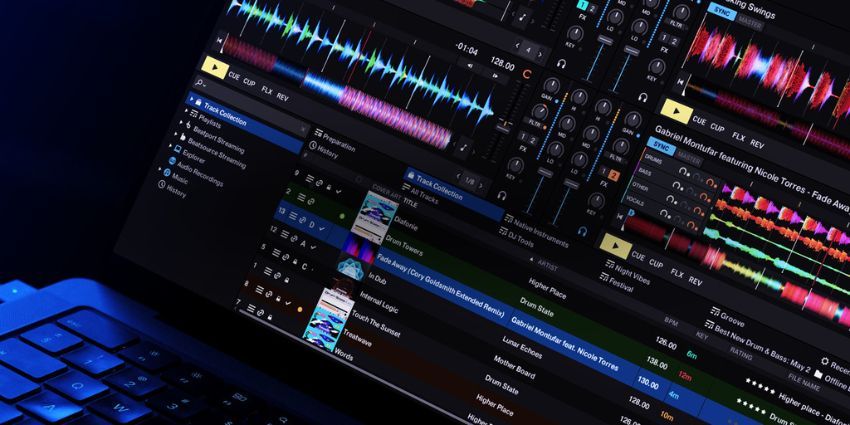Open the Festival favorite
The width and height of the screenshot is (850, 425).
pos(616,282)
